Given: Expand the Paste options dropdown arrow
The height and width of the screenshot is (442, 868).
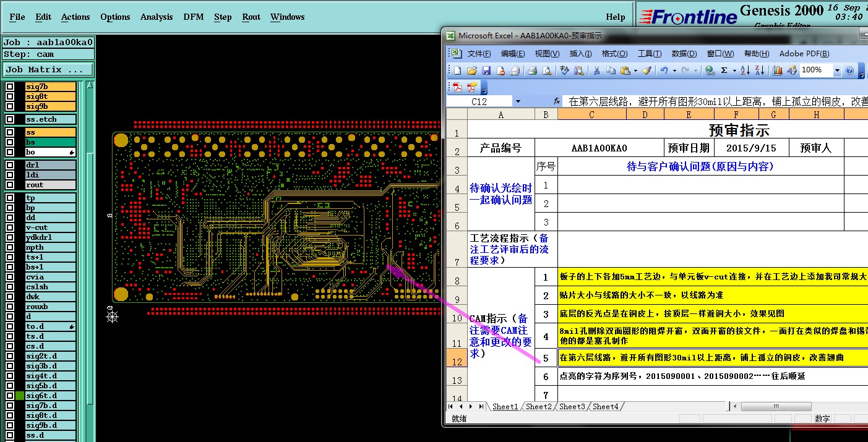Looking at the screenshot, I should tap(635, 70).
